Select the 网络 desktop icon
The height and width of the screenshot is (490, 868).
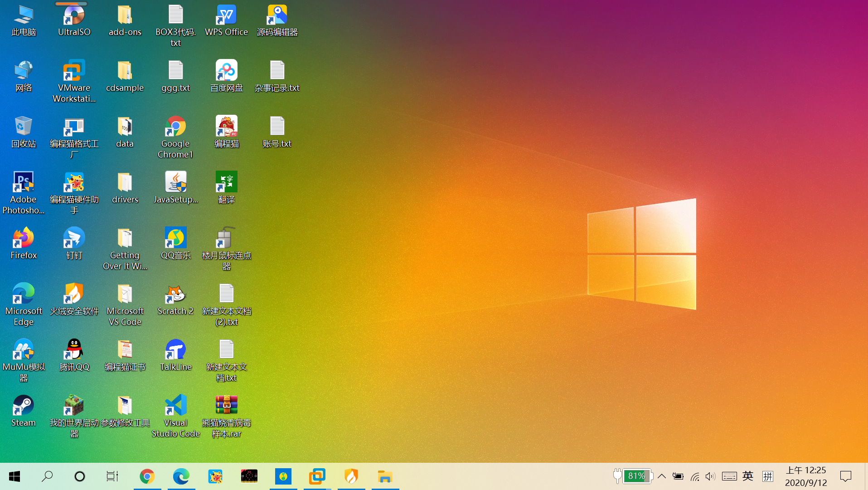coord(24,76)
